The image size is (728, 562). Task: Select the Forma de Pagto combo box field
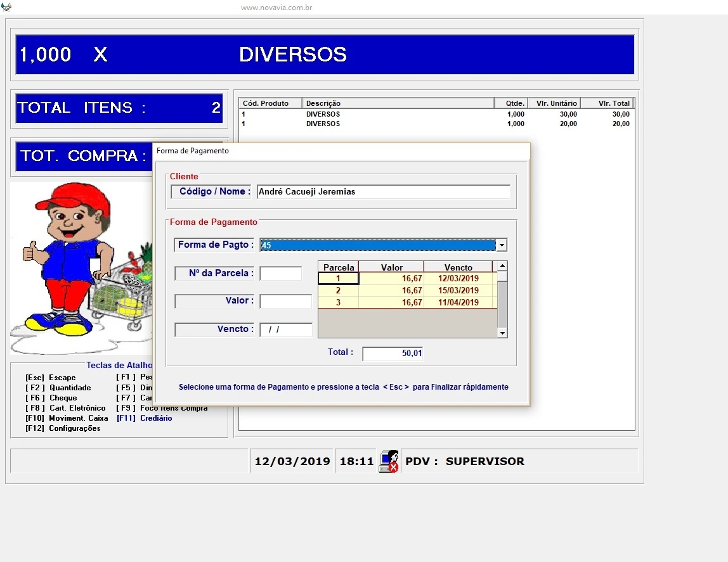(378, 245)
